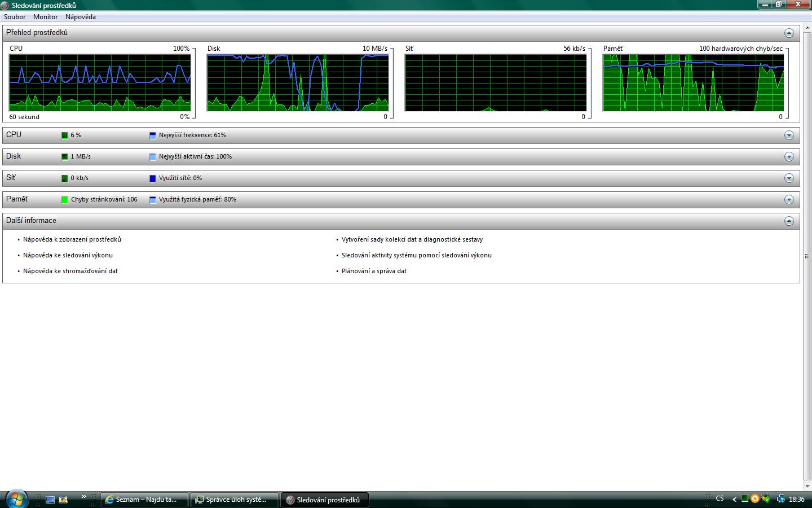Click the 18:36 taskbar clock
Viewport: 812px width, 508px height.
(x=797, y=500)
